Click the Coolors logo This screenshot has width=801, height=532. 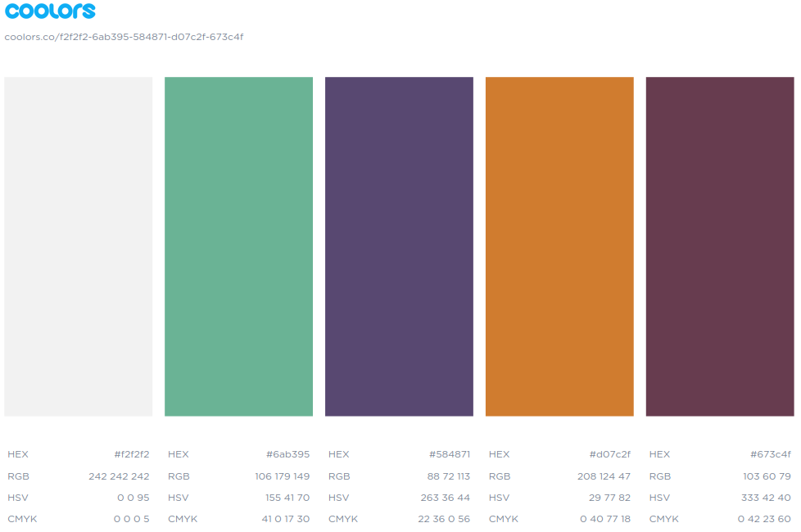tap(50, 11)
